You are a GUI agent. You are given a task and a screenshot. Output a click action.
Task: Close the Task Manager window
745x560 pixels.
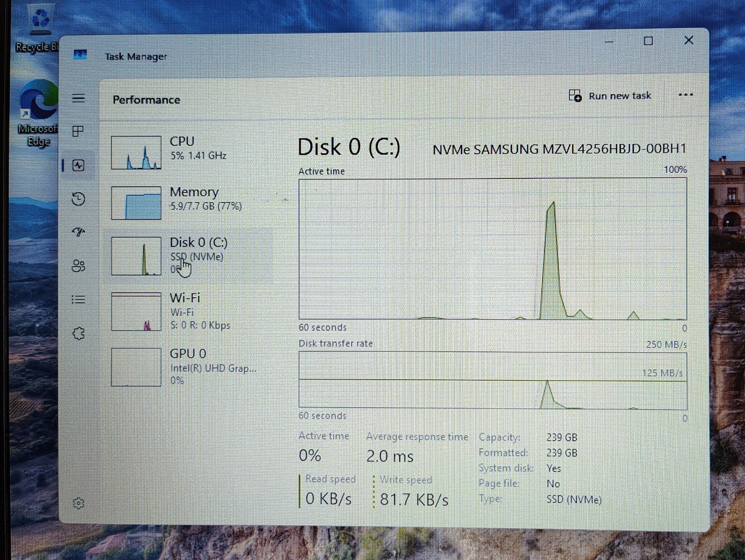(689, 41)
